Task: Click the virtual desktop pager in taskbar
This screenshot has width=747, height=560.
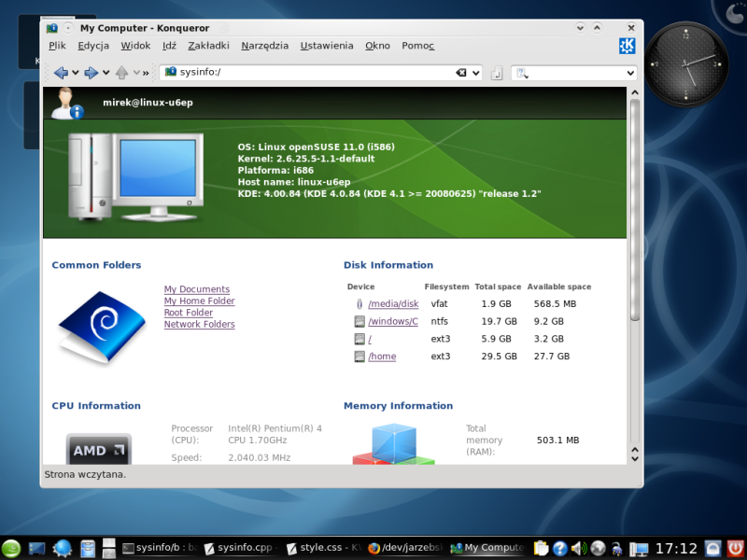Action: (x=109, y=548)
